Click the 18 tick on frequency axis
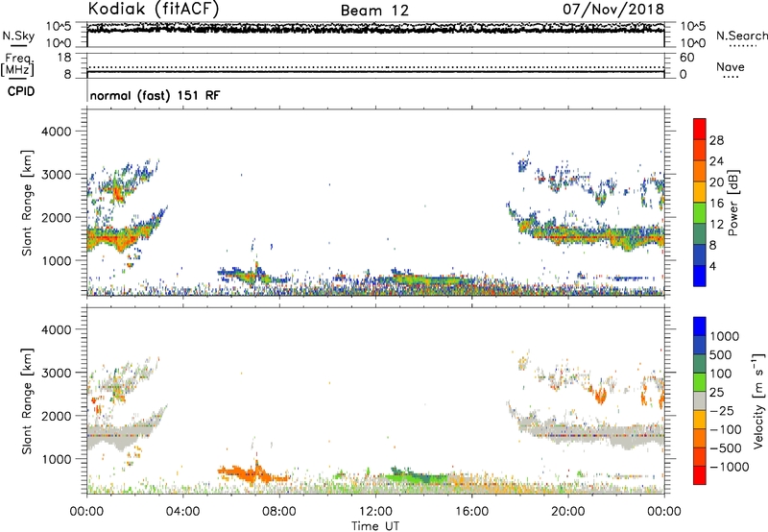768x532 pixels. pos(64,58)
